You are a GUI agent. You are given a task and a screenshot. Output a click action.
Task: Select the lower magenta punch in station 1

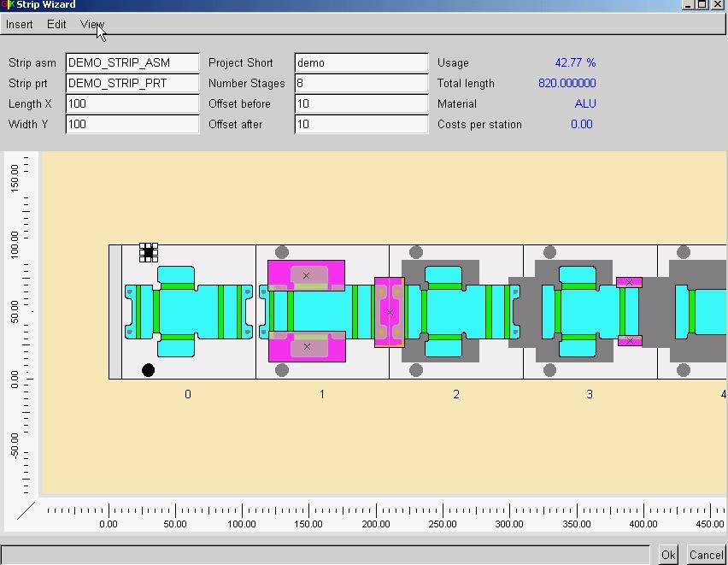pos(307,347)
